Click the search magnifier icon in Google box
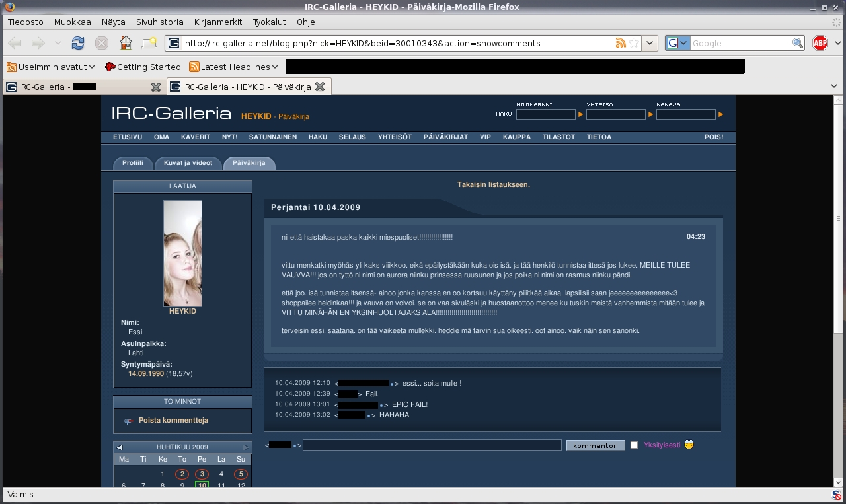The height and width of the screenshot is (504, 846). 798,43
